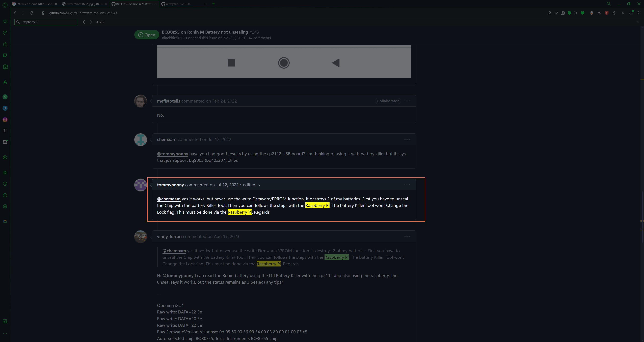This screenshot has width=644, height=342.
Task: Click the tab search magnifier in title bar
Action: point(609,4)
